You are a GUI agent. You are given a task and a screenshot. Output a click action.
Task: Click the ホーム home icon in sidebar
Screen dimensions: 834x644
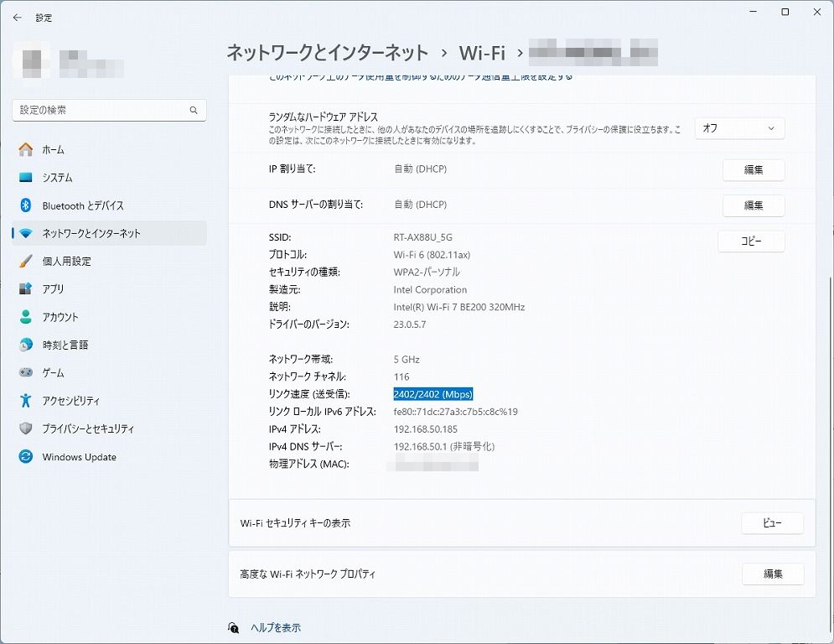tap(26, 150)
